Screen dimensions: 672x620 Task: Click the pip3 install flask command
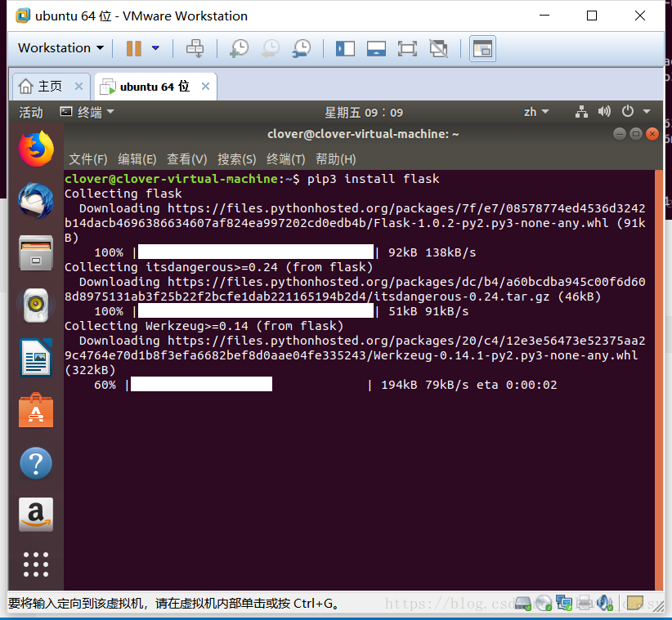pyautogui.click(x=374, y=179)
